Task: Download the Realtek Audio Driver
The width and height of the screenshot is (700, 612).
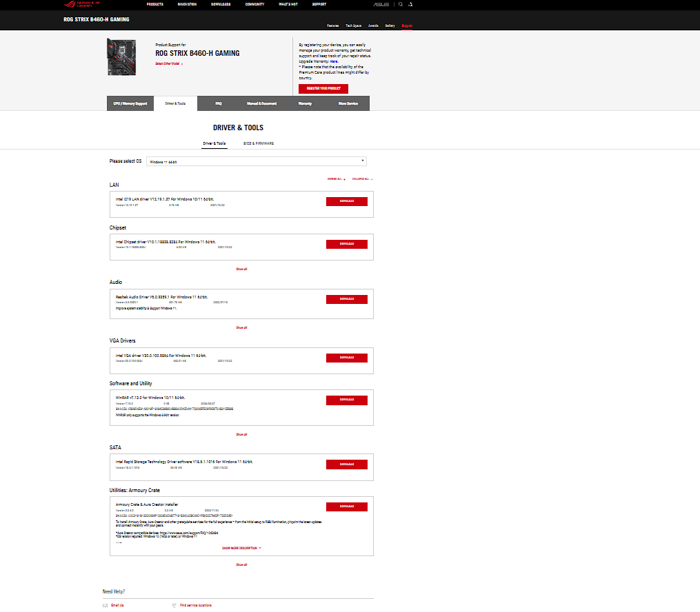Action: point(347,299)
